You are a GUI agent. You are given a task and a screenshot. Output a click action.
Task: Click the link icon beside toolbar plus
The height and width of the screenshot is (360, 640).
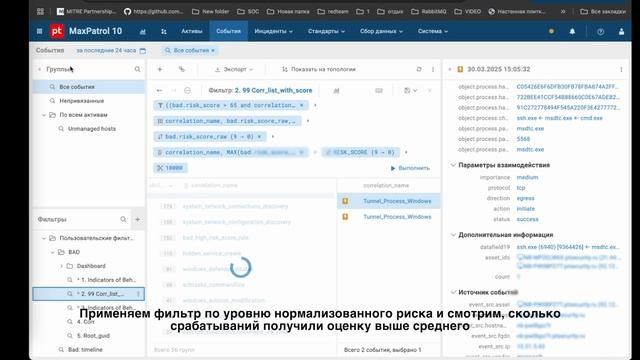tap(182, 69)
